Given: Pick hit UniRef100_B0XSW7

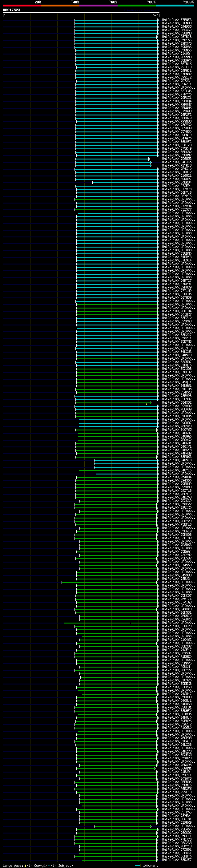Looking at the screenshot, I should (176, 654).
